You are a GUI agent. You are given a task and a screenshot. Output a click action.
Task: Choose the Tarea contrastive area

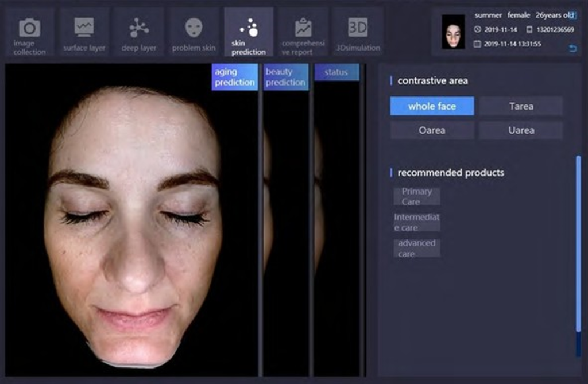tap(521, 106)
